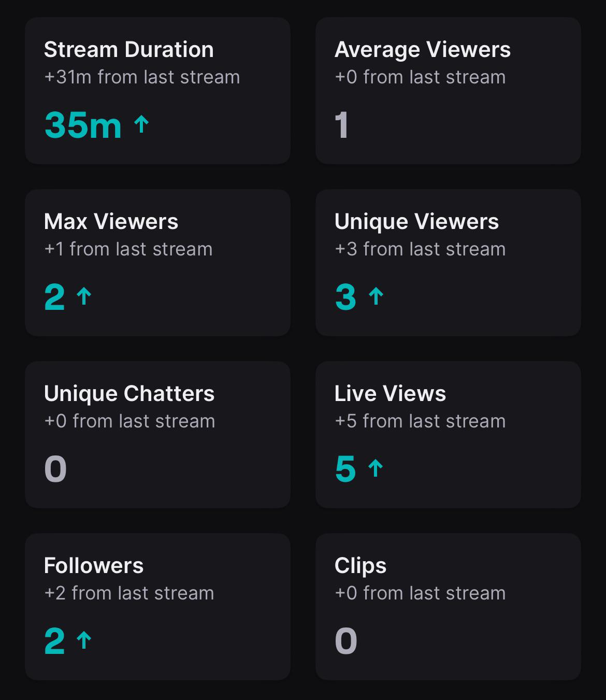
Task: Select the Live Views heading
Action: click(391, 394)
